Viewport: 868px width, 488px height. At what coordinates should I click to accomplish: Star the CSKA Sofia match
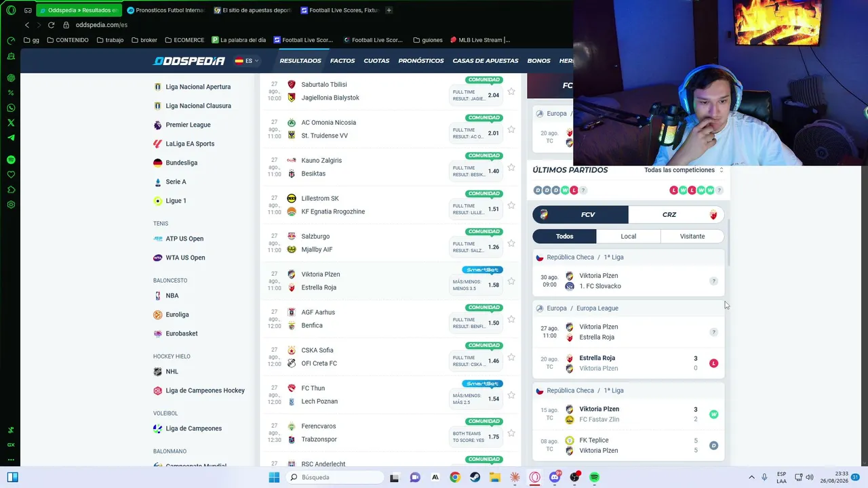click(511, 357)
